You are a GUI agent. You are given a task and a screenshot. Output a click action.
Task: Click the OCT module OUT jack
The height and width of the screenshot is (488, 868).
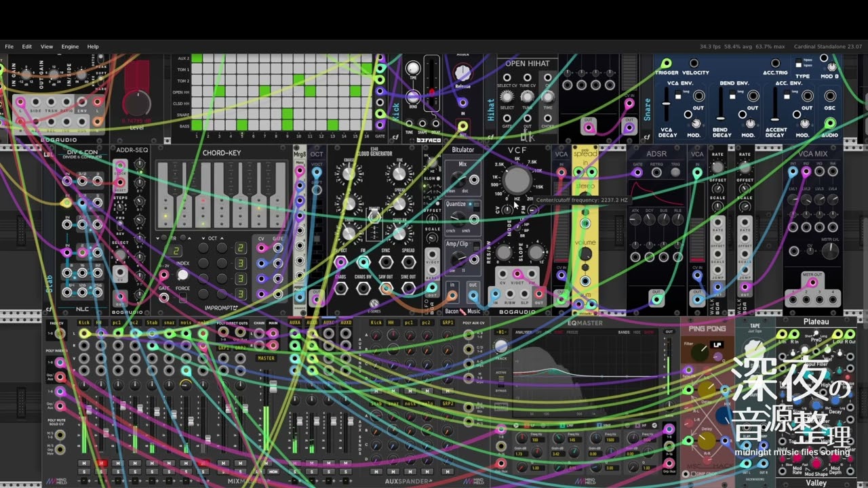[x=316, y=300]
